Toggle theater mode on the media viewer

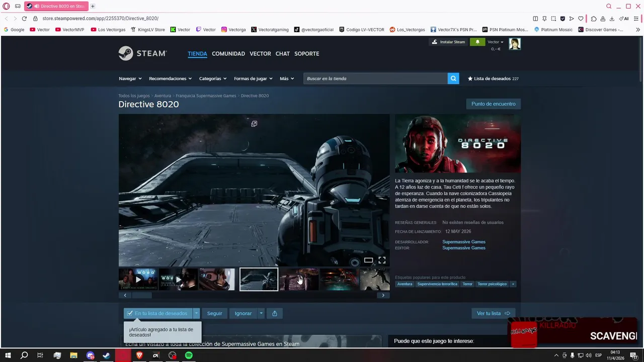(x=368, y=260)
